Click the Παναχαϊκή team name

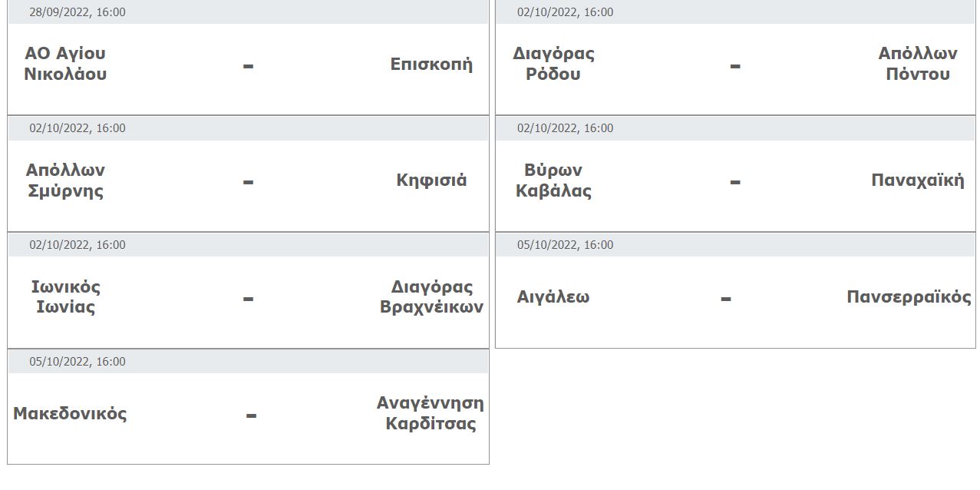(x=918, y=180)
